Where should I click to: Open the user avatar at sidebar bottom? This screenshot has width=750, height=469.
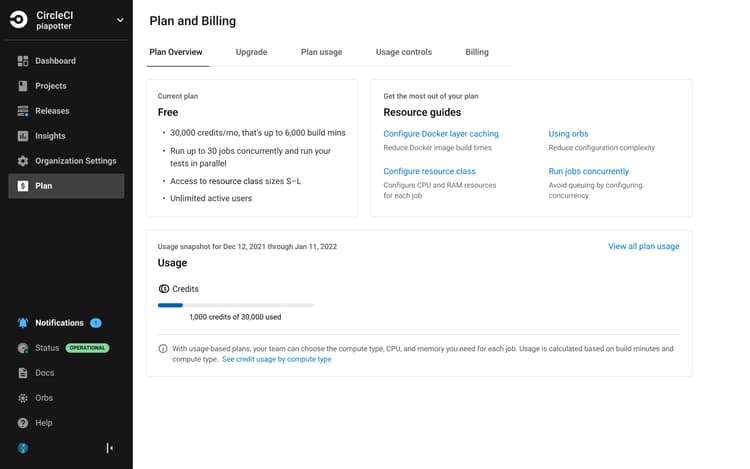pos(23,448)
